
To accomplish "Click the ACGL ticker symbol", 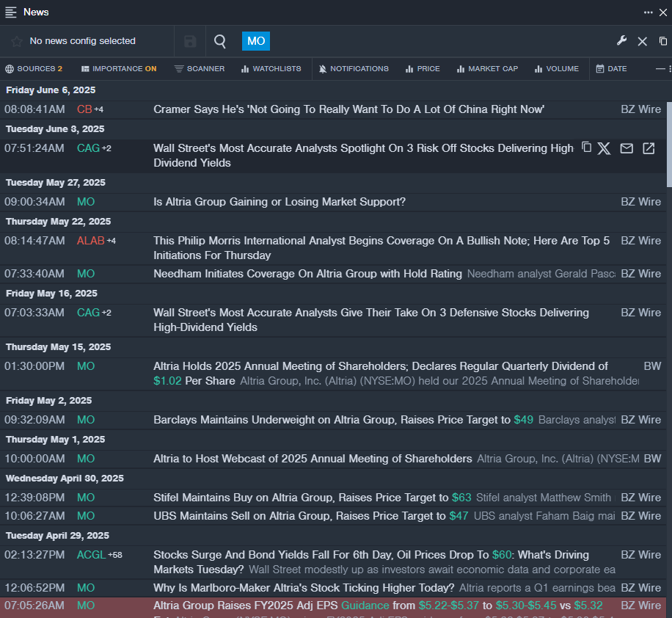I will 91,555.
